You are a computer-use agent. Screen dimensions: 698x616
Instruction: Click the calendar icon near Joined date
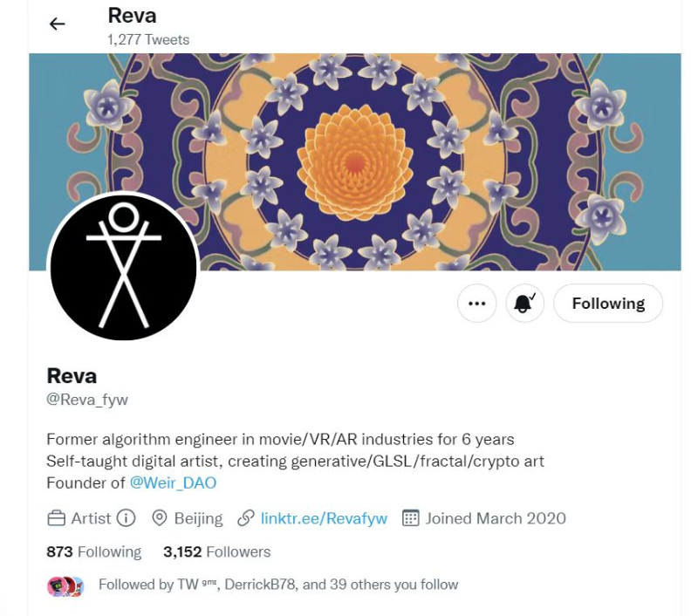(x=410, y=518)
